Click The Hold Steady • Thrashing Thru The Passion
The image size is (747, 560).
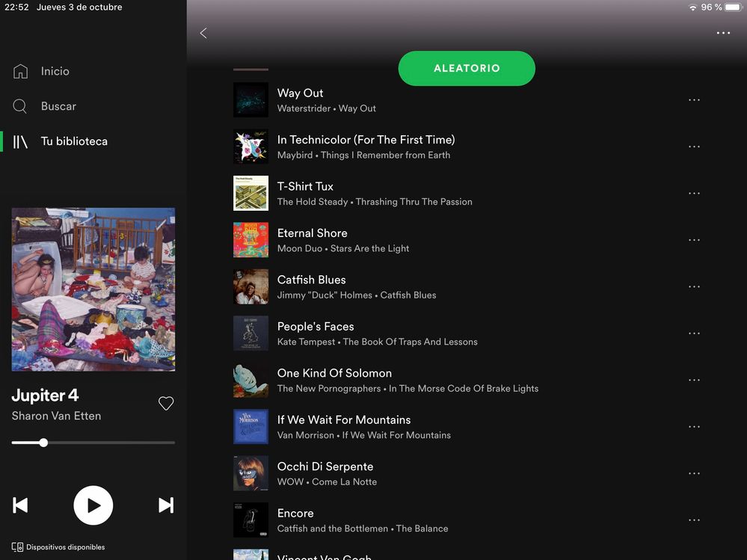click(375, 202)
